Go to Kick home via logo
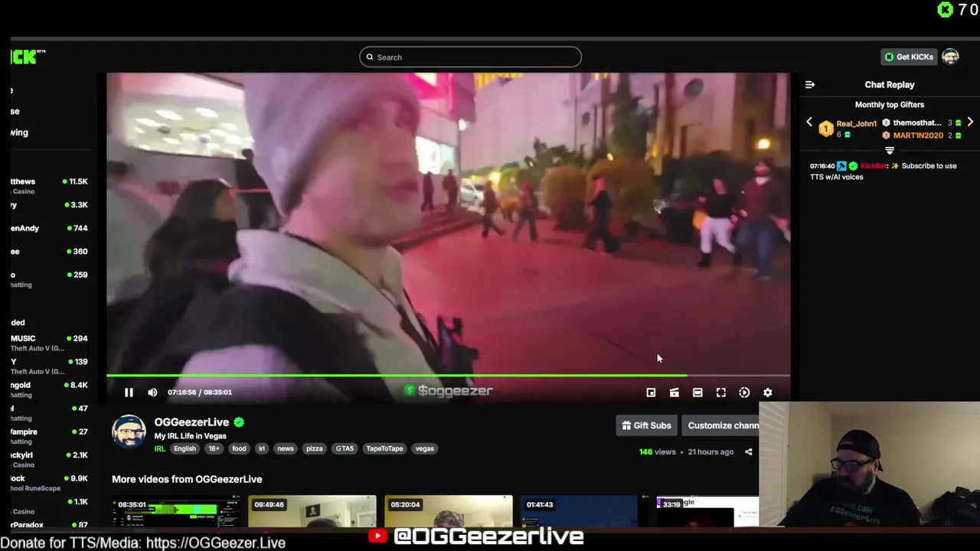Image resolution: width=980 pixels, height=551 pixels. pyautogui.click(x=28, y=57)
